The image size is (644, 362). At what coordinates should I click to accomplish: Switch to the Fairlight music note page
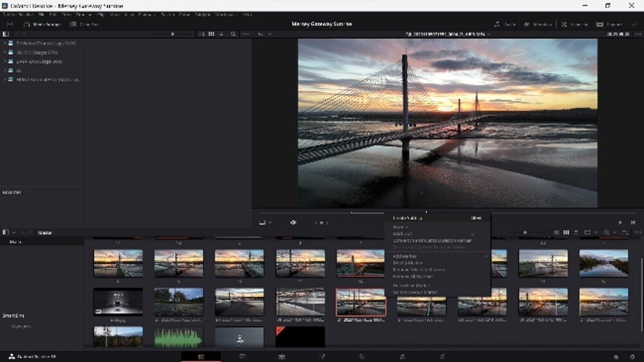click(x=402, y=356)
